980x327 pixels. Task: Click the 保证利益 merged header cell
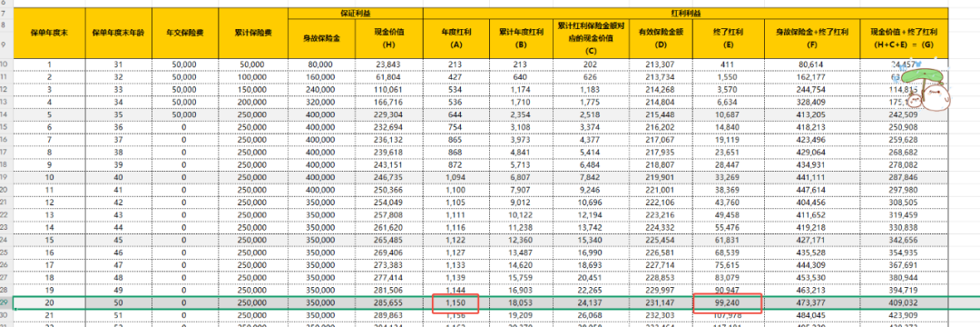pyautogui.click(x=356, y=13)
